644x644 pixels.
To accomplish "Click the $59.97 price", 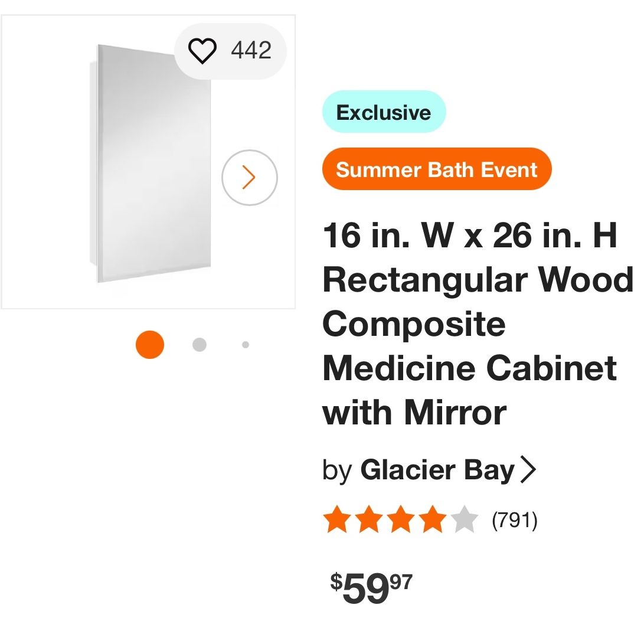I will click(371, 589).
